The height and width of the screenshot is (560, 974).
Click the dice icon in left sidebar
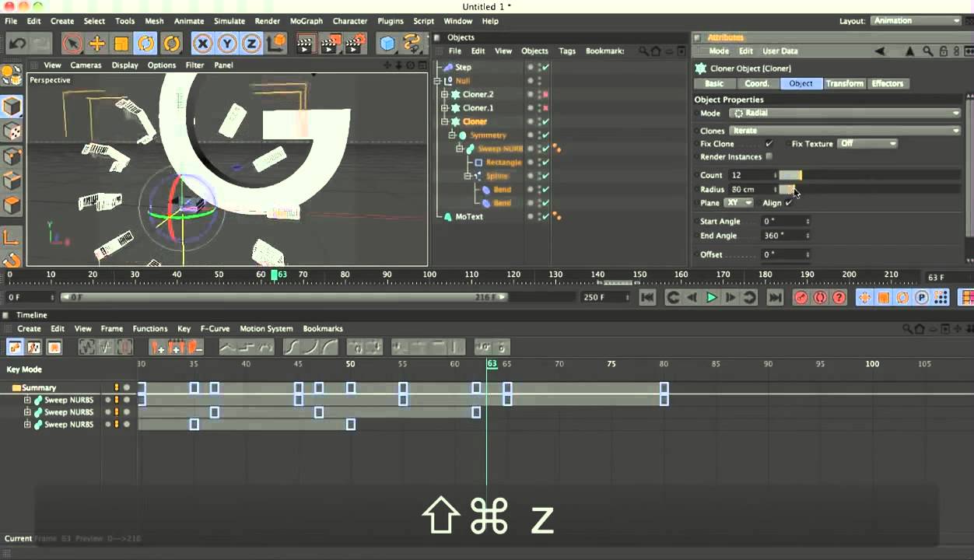tap(12, 131)
